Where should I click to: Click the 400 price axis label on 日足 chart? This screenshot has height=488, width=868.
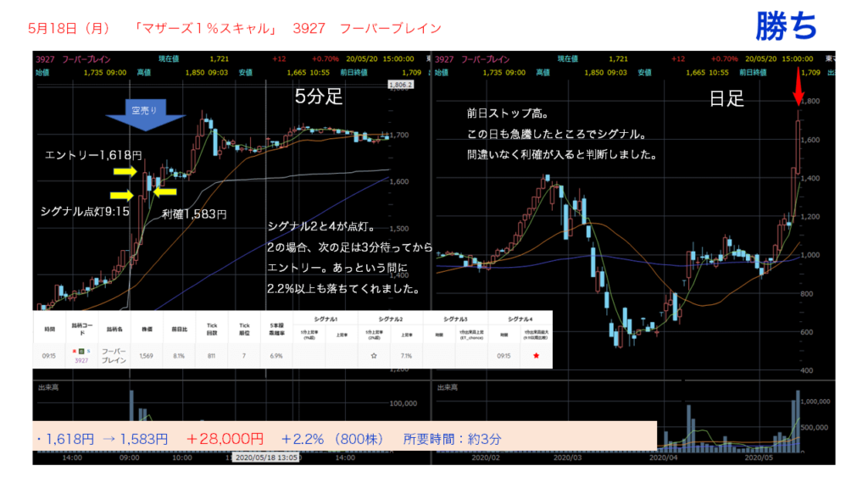807,370
